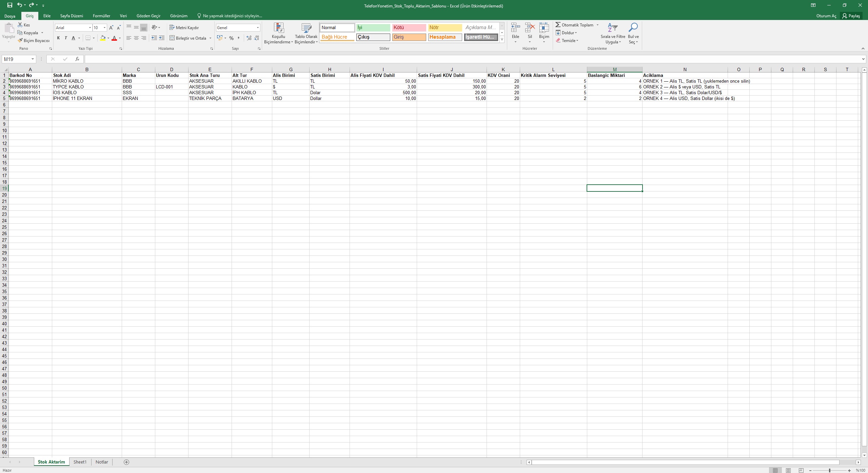The image size is (868, 473).
Task: Toggle Normal view in status bar
Action: click(775, 470)
